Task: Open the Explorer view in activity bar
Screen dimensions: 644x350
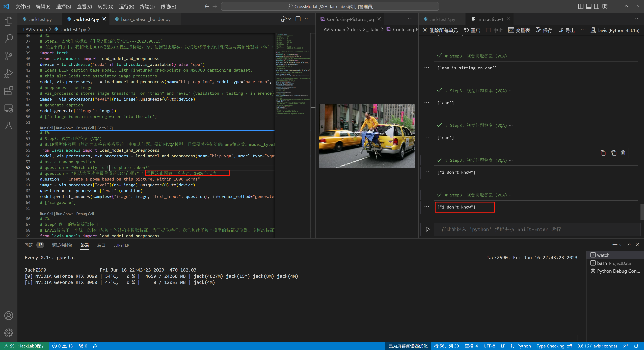Action: click(x=9, y=21)
